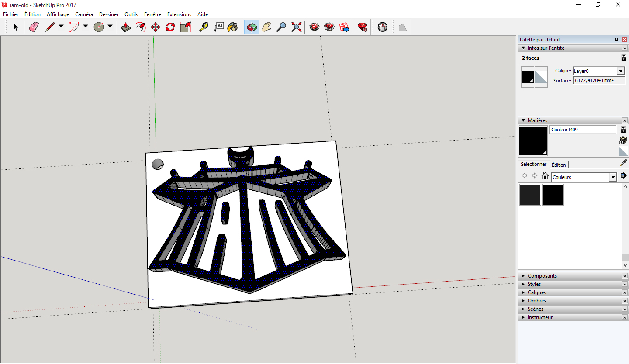Select the Offset tool
This screenshot has height=364, width=629.
click(x=141, y=27)
